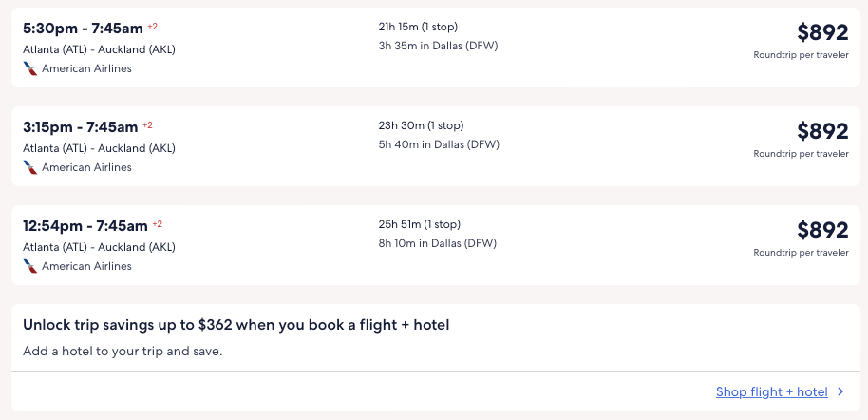Click American Airlines logo on 5:30pm flight
Image resolution: width=868 pixels, height=420 pixels.
[x=30, y=68]
